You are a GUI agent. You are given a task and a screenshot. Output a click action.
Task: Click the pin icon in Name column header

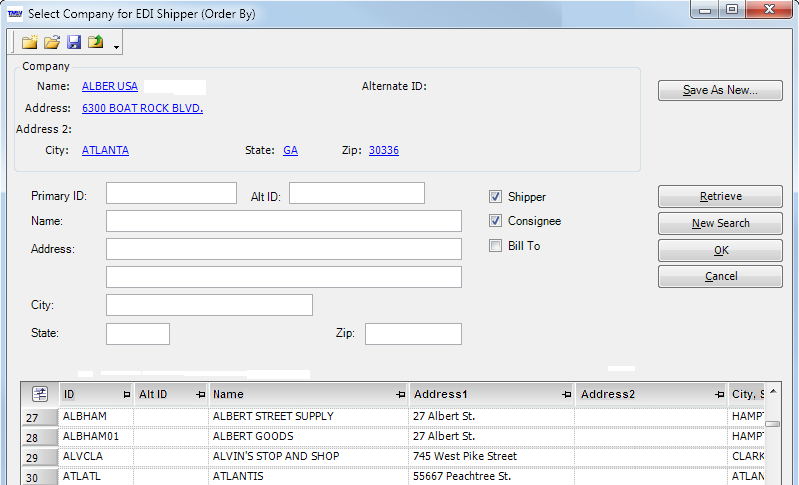pyautogui.click(x=400, y=395)
